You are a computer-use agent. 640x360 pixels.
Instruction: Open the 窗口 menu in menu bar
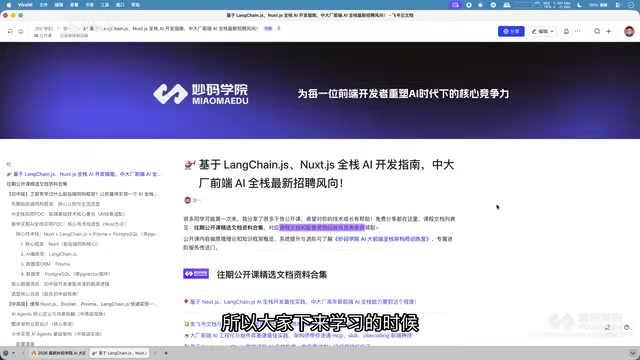(120, 5)
